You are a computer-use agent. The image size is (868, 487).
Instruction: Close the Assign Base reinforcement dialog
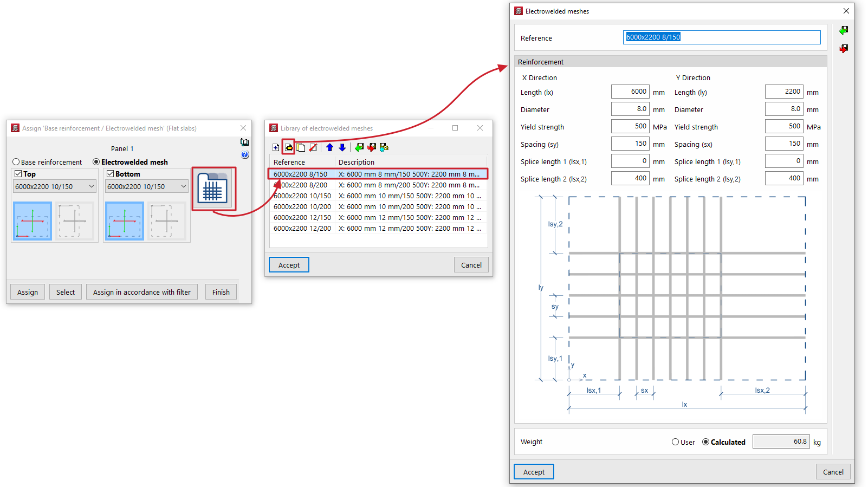point(243,128)
